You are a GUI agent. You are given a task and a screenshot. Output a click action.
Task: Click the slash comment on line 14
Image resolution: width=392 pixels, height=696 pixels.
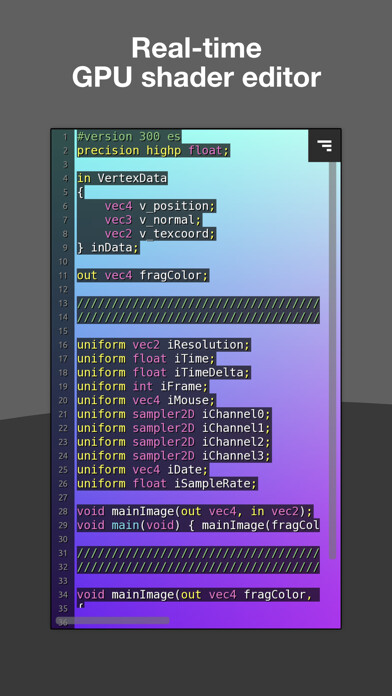click(198, 317)
